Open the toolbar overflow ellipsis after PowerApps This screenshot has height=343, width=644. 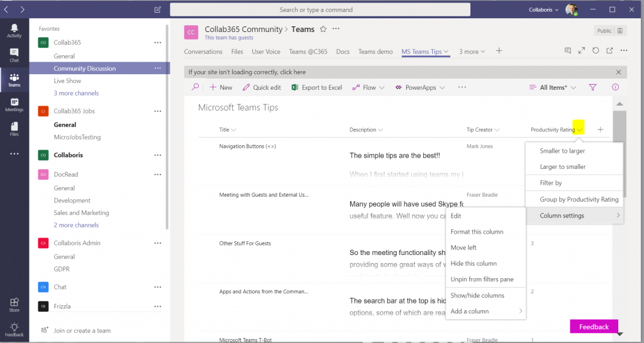[462, 87]
